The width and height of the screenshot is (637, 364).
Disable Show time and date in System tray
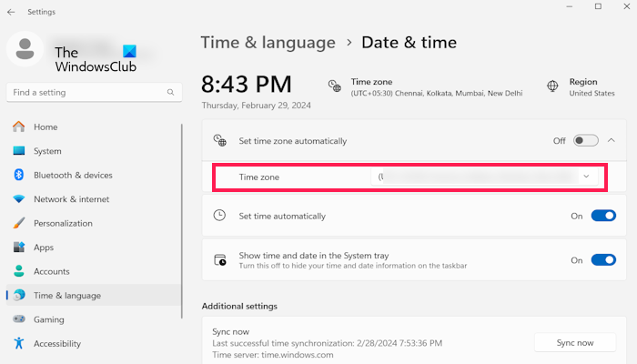(x=603, y=260)
